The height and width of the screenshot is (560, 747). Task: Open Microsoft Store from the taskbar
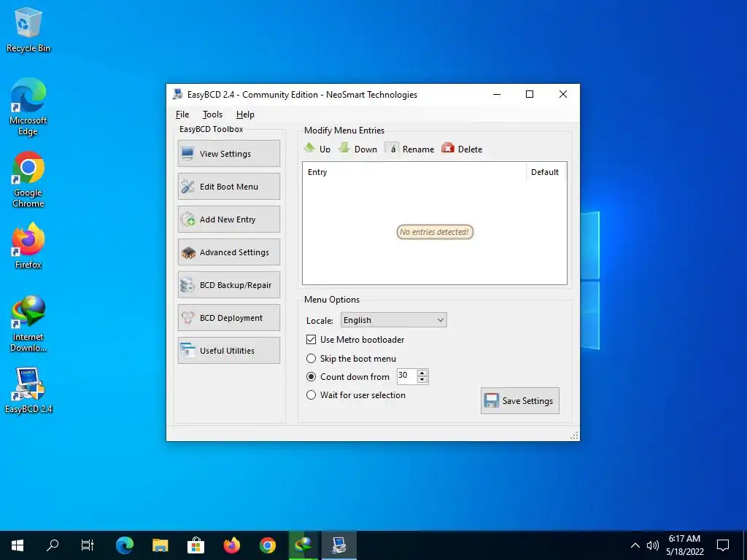click(196, 545)
